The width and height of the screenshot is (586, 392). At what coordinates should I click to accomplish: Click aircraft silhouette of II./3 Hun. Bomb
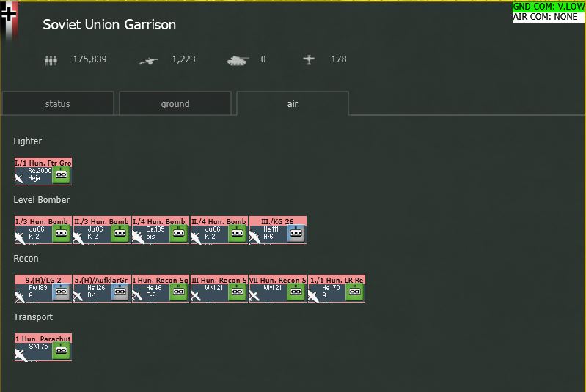point(78,237)
